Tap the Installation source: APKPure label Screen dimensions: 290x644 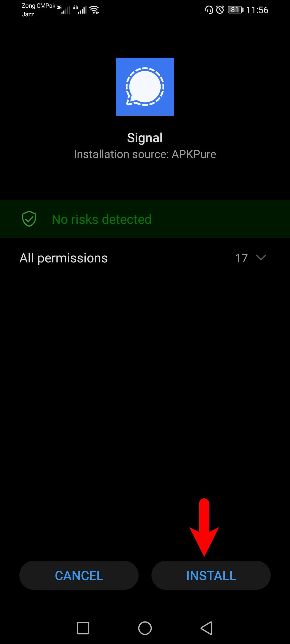[145, 154]
